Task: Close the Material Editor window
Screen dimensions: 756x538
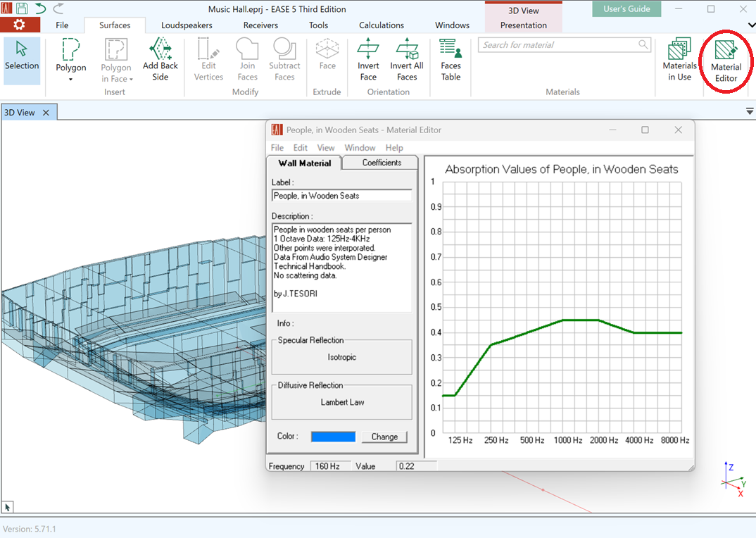Action: point(678,130)
